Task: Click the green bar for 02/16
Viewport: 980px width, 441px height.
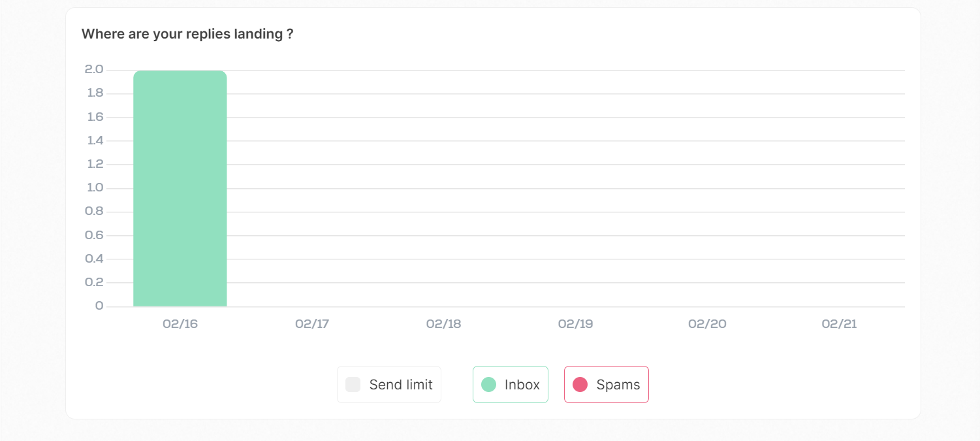Action: 180,189
